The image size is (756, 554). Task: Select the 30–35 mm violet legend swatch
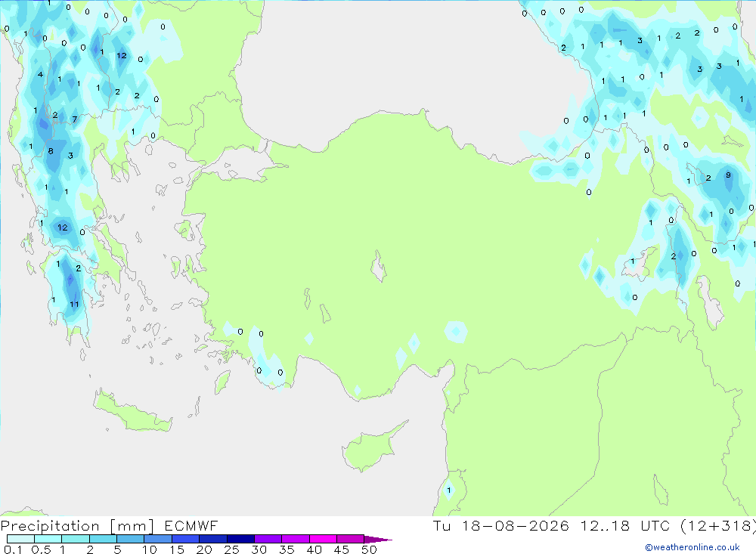pyautogui.click(x=268, y=539)
